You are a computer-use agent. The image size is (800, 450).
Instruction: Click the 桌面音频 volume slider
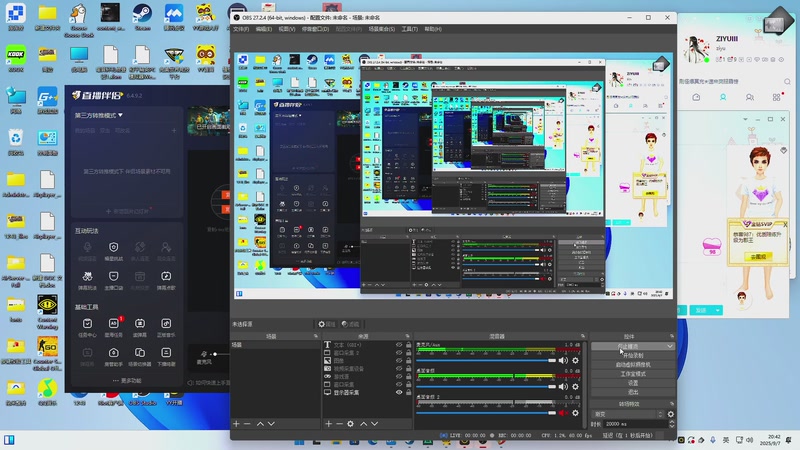pyautogui.click(x=486, y=386)
